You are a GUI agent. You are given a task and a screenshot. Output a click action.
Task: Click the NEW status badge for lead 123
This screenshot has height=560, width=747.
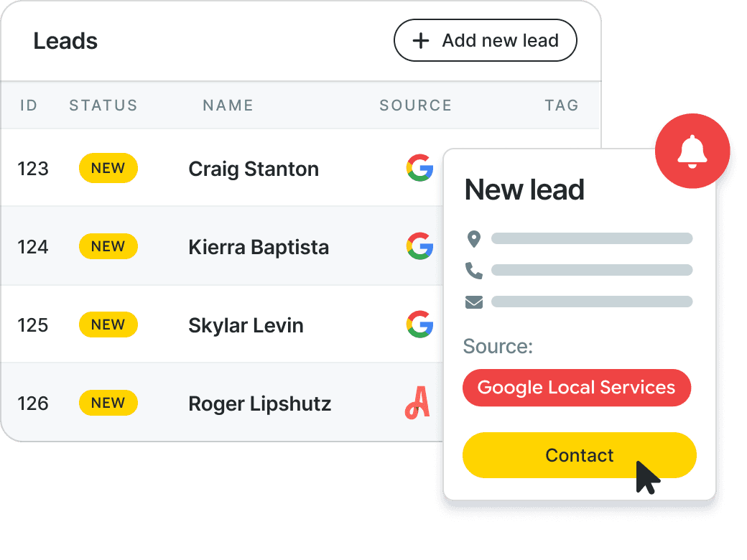coord(108,168)
